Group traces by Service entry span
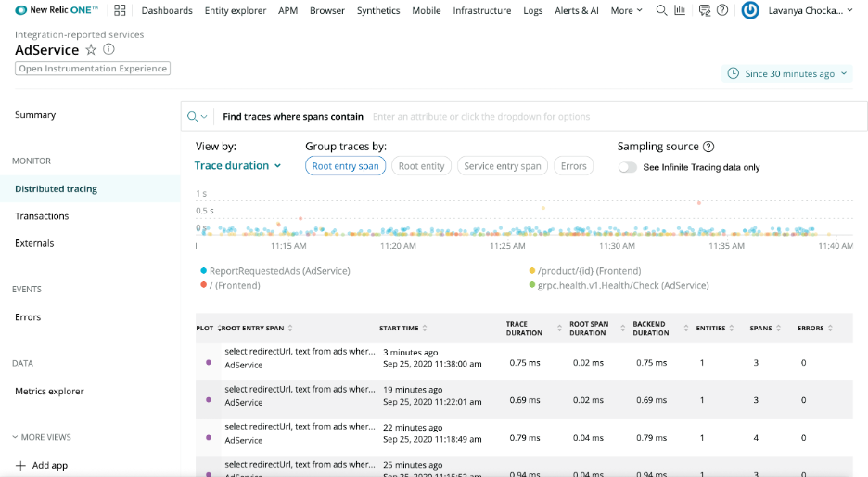Viewport: 868px width, 477px height. [x=503, y=165]
